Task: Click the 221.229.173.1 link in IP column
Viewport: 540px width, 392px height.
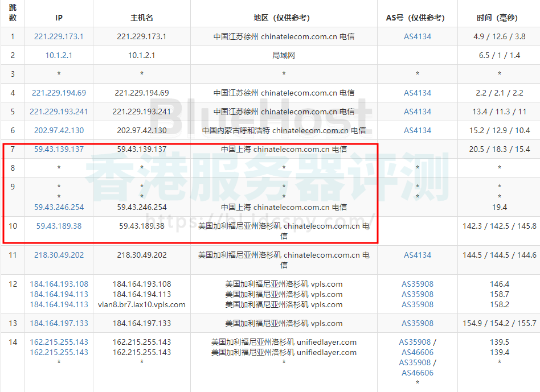Action: coord(59,36)
